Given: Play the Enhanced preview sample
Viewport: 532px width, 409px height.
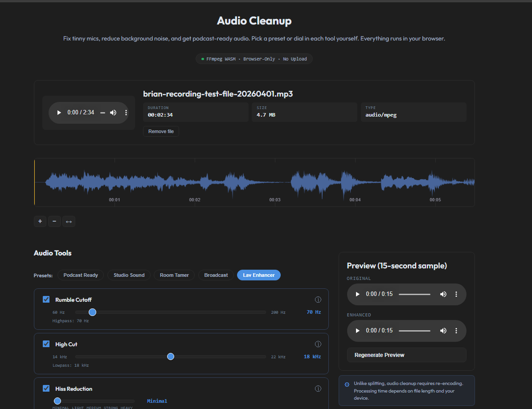Looking at the screenshot, I should [357, 331].
